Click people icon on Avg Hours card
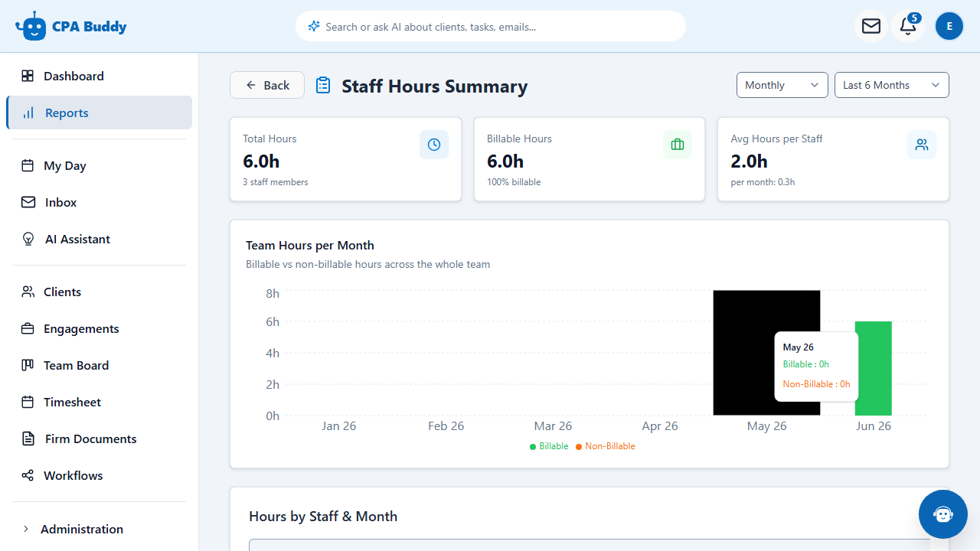The image size is (980, 551). click(922, 145)
